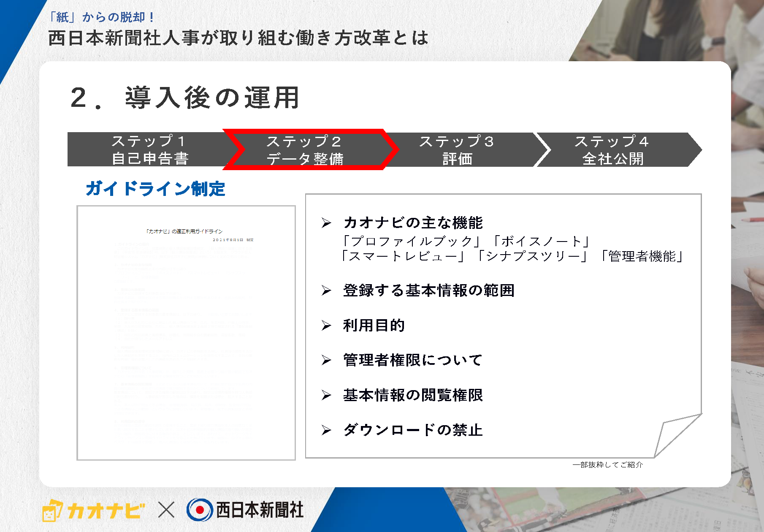Select the highlighted ステップ2 データ整備 step
Image resolution: width=764 pixels, height=532 pixels.
pos(310,149)
